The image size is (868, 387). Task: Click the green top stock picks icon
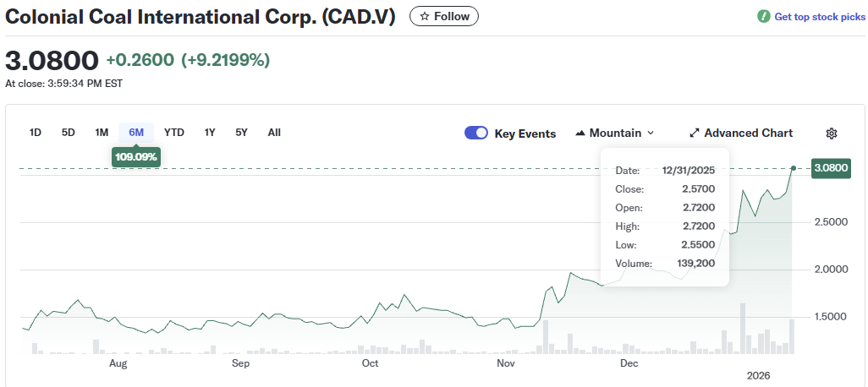[764, 17]
